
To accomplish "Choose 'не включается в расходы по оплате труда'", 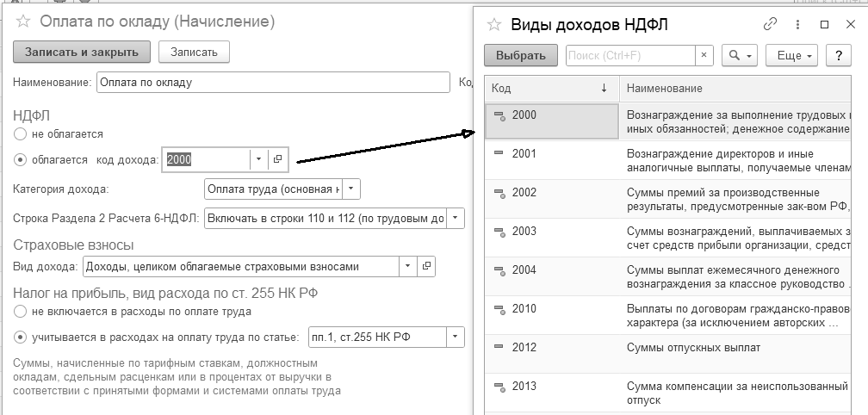I will 21,311.
